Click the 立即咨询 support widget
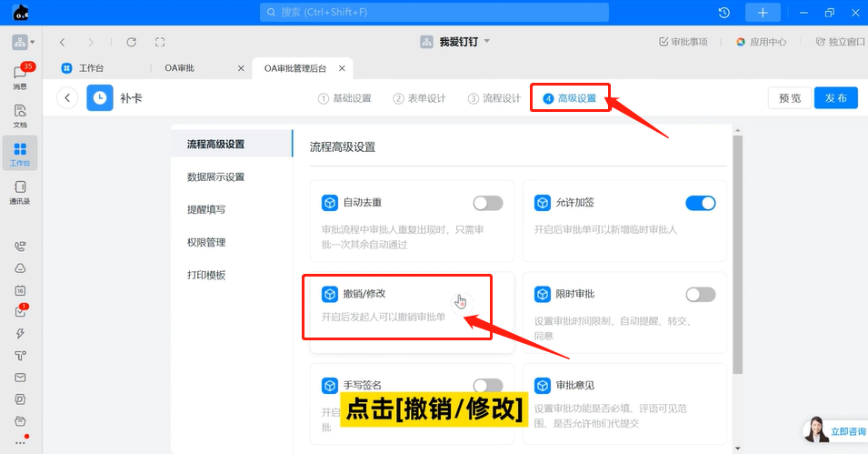Image resolution: width=868 pixels, height=454 pixels. (x=834, y=430)
